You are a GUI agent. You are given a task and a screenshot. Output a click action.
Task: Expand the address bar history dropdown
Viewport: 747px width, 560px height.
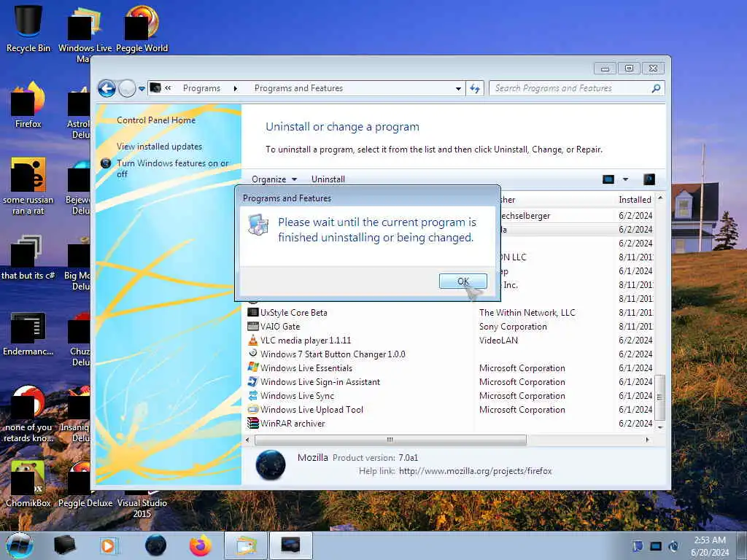tap(458, 88)
